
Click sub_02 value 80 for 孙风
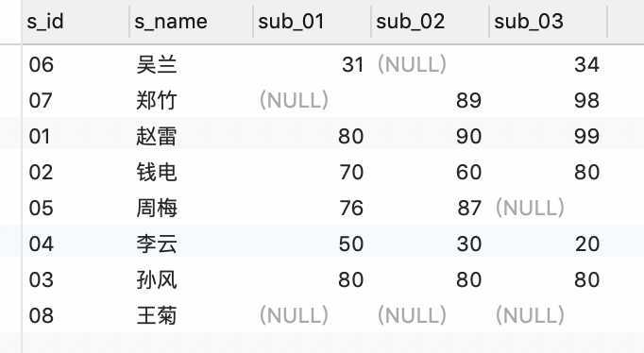click(468, 279)
